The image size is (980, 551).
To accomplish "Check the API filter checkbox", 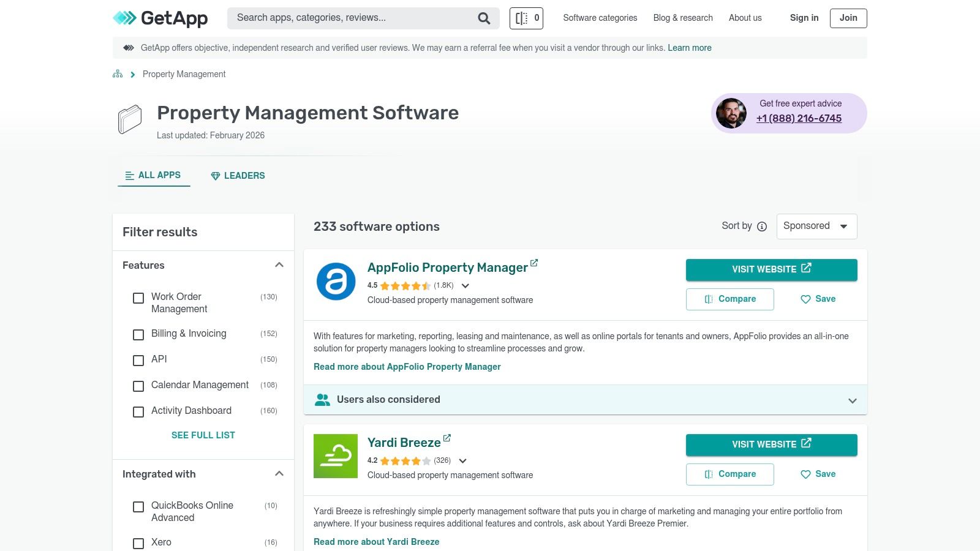I will [x=138, y=361].
